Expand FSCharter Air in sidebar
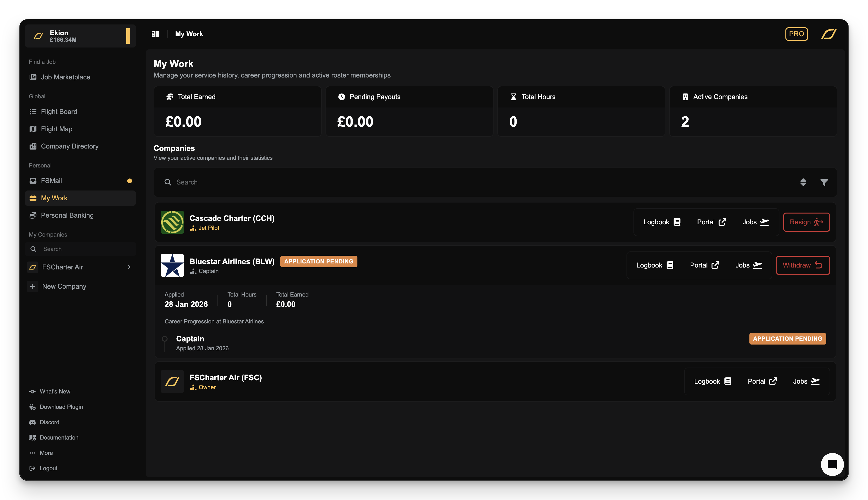Viewport: 868px width, 500px height. coord(129,267)
